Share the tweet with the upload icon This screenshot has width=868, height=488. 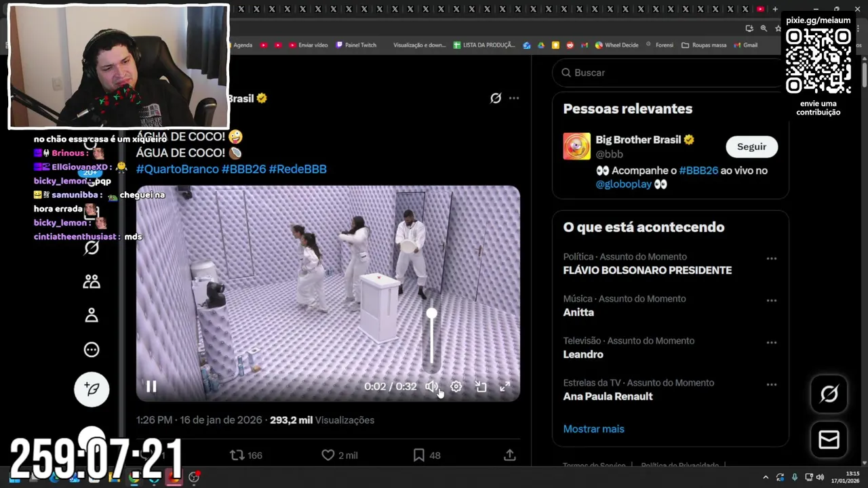coord(509,455)
